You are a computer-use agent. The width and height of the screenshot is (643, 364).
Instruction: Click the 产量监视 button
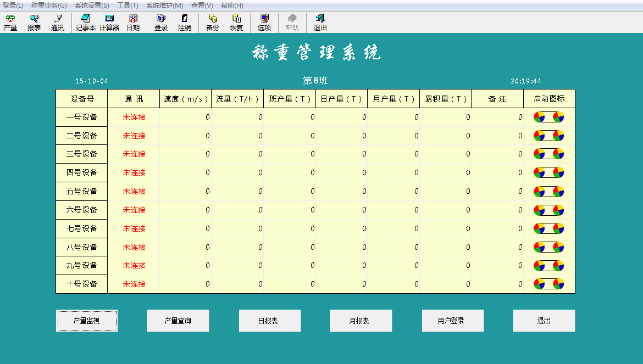[x=86, y=321]
